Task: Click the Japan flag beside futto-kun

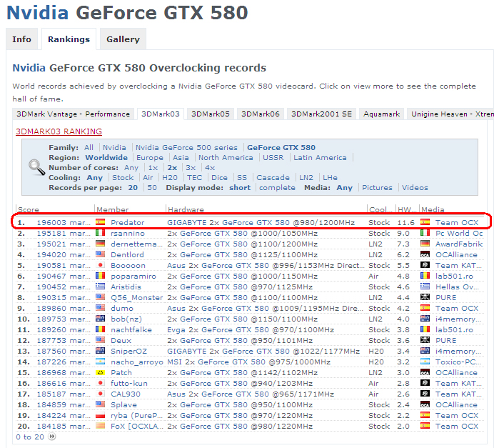Action: (x=101, y=384)
